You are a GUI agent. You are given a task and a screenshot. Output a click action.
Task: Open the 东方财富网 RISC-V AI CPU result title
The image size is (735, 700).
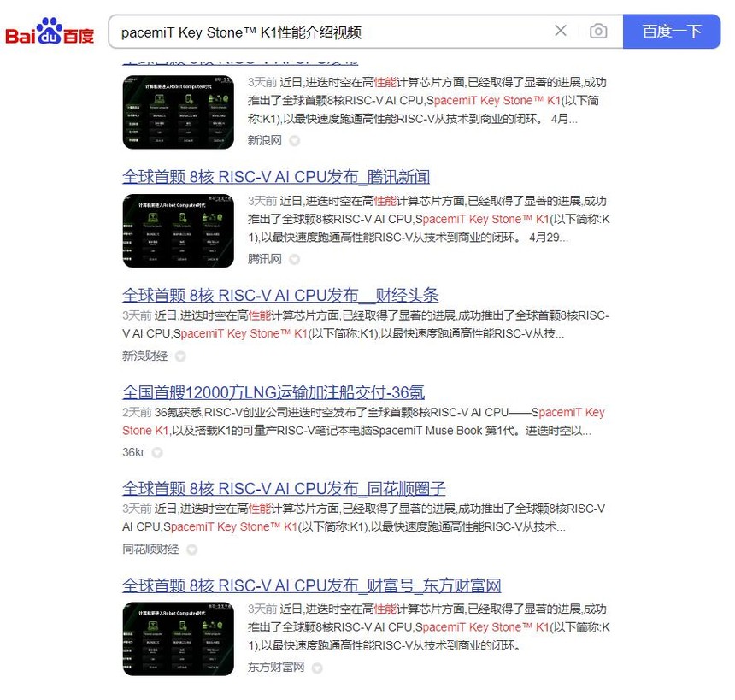click(312, 585)
